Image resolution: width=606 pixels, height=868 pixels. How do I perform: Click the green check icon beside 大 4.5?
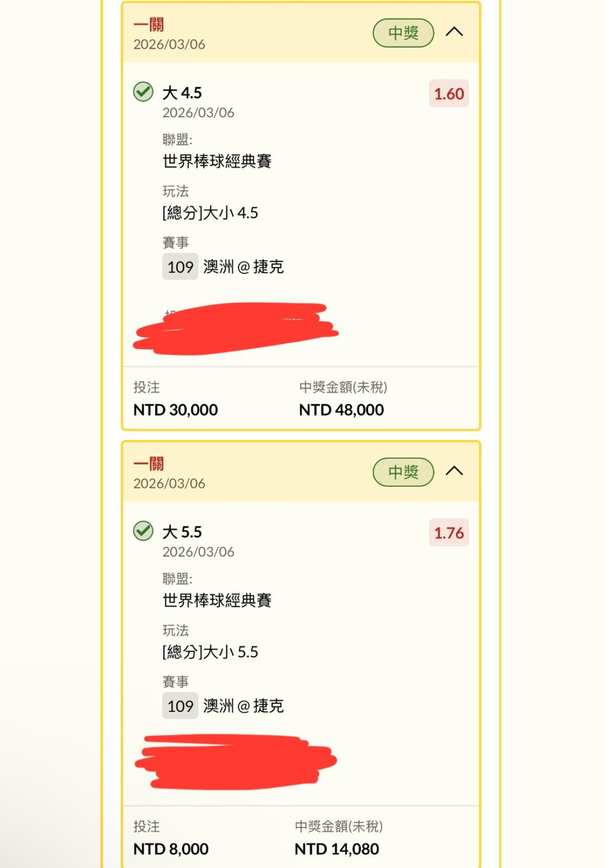(143, 92)
